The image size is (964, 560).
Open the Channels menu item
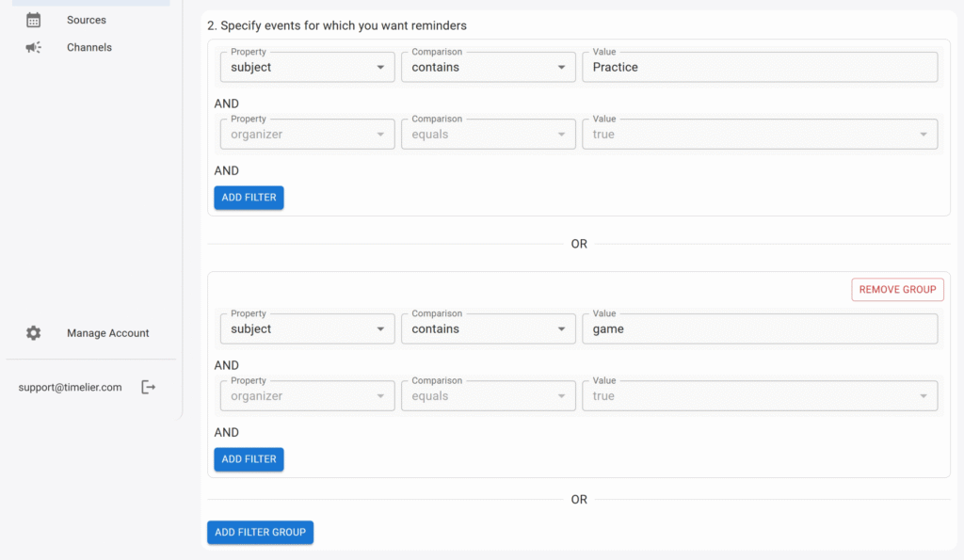point(89,47)
